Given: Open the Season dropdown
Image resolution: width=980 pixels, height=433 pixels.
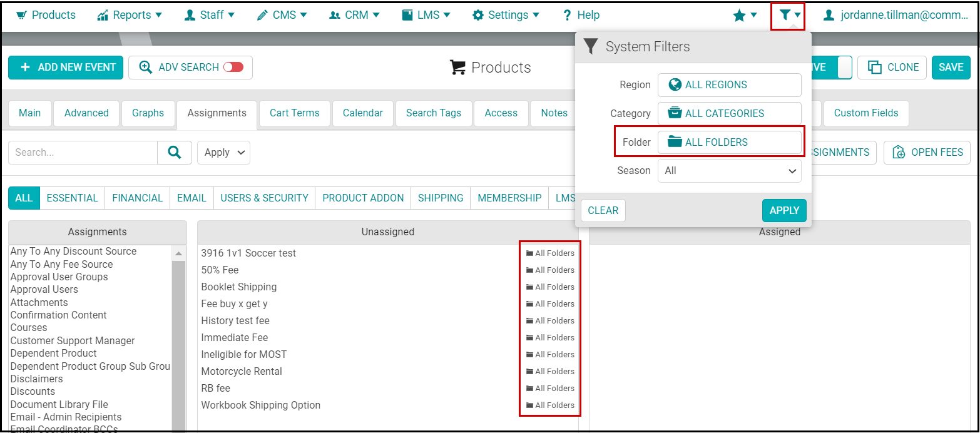Looking at the screenshot, I should coord(729,171).
